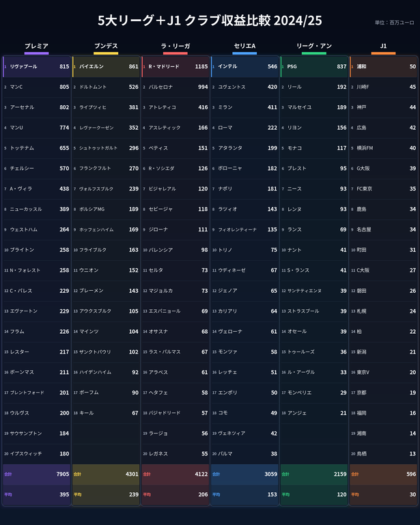Click the リーグ・アン total value 2159

(x=340, y=474)
